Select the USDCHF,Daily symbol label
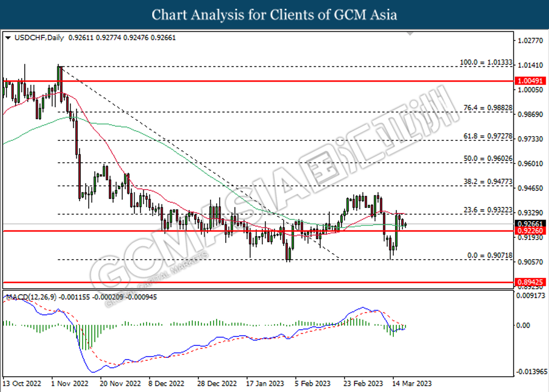This screenshot has height=392, width=549. click(x=39, y=38)
